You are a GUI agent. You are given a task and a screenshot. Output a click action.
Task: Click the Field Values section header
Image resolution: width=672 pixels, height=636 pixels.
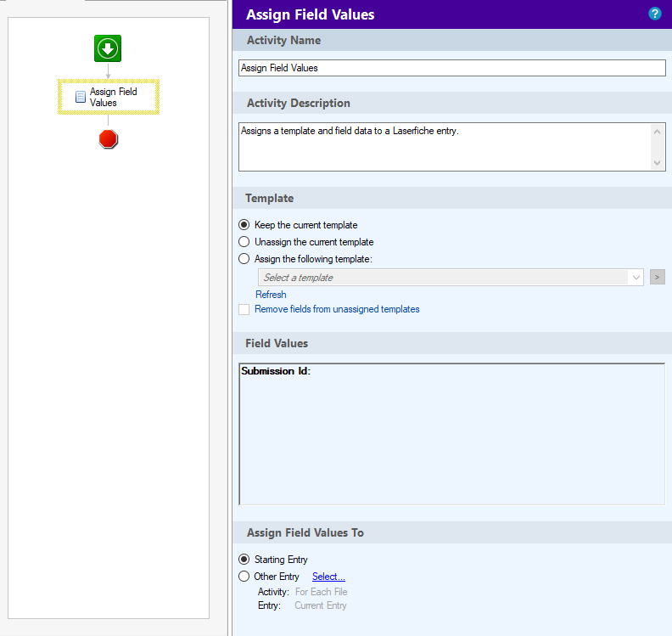pos(277,343)
